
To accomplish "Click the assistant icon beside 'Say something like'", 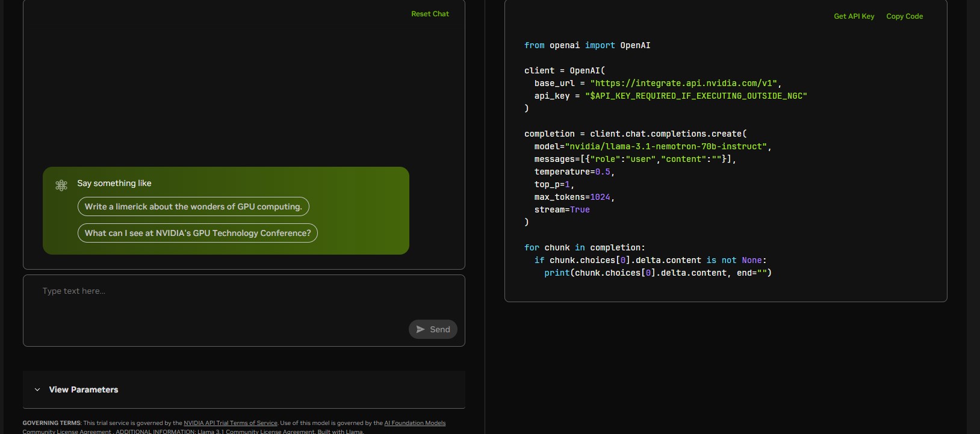I will 61,185.
